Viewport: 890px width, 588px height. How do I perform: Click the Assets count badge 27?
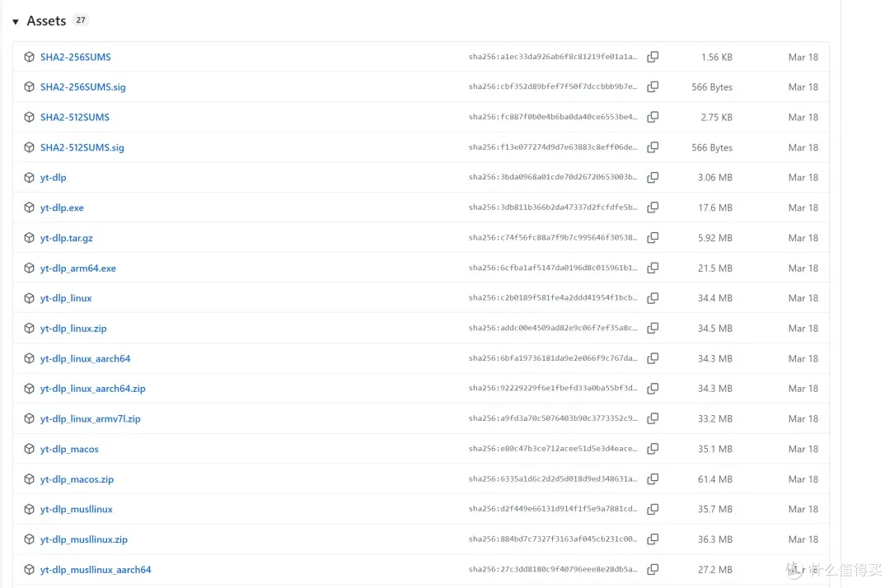click(81, 21)
